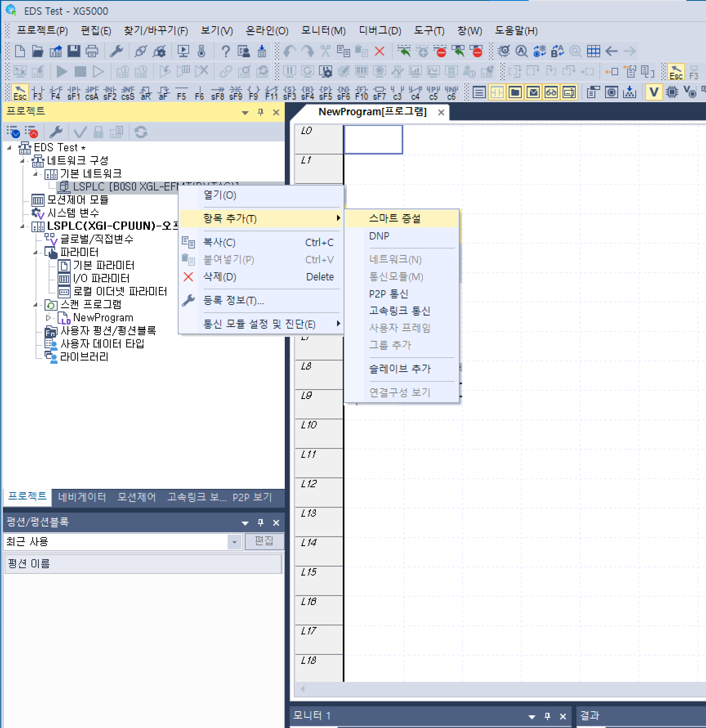Expand the NewProgram tree node
This screenshot has height=728, width=706.
click(x=49, y=318)
